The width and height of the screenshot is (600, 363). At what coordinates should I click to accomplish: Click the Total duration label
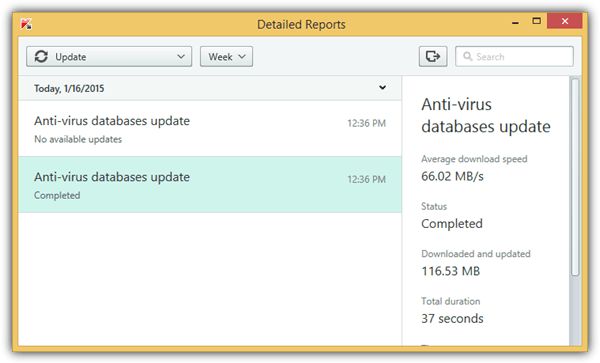coord(450,301)
